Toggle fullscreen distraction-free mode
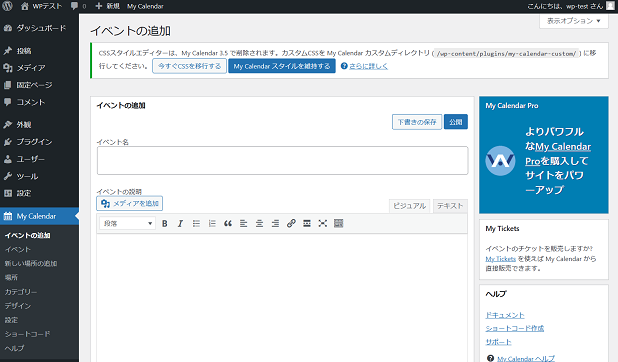The height and width of the screenshot is (362, 618). (323, 224)
